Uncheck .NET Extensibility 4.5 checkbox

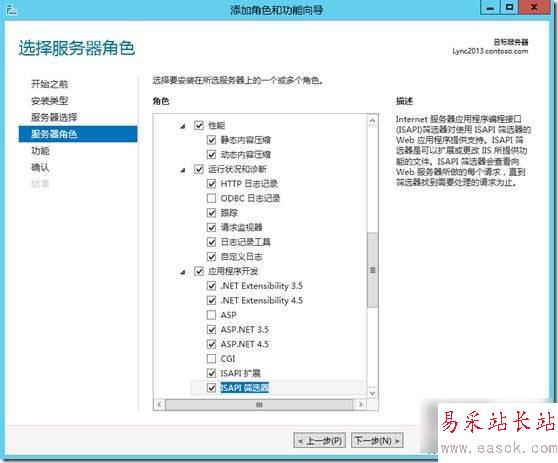click(x=211, y=300)
